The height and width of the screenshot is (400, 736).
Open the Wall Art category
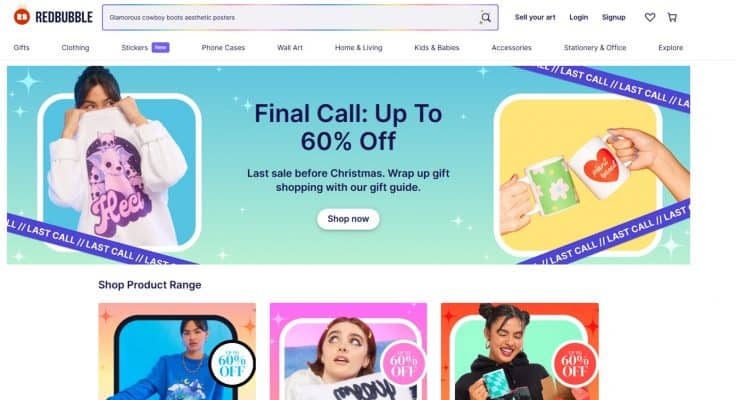coord(290,47)
